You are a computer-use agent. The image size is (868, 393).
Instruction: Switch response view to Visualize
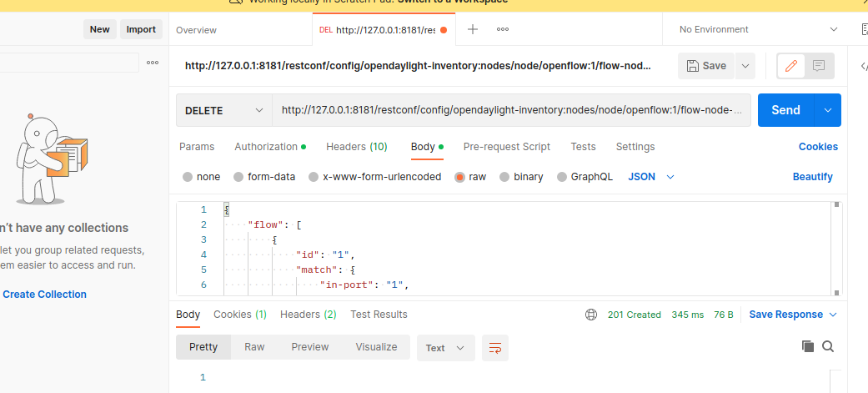376,347
